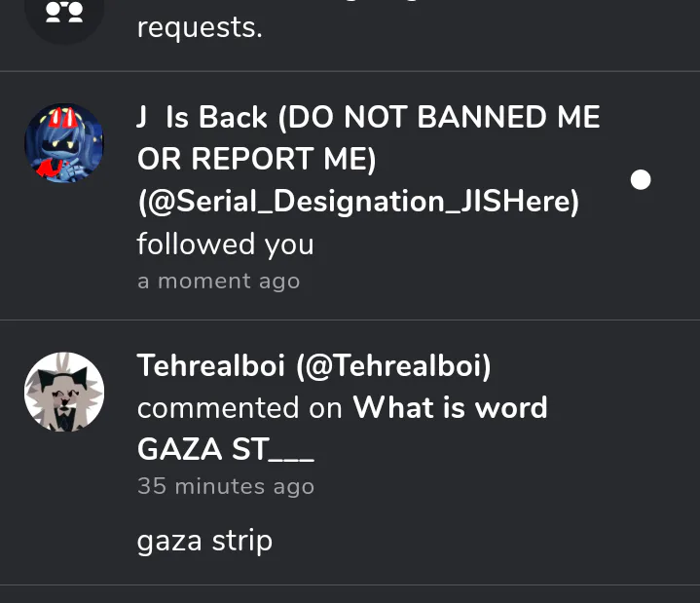Screen dimensions: 700x603
Task: Click the "35 minutes ago" timestamp
Action: pyautogui.click(x=226, y=486)
